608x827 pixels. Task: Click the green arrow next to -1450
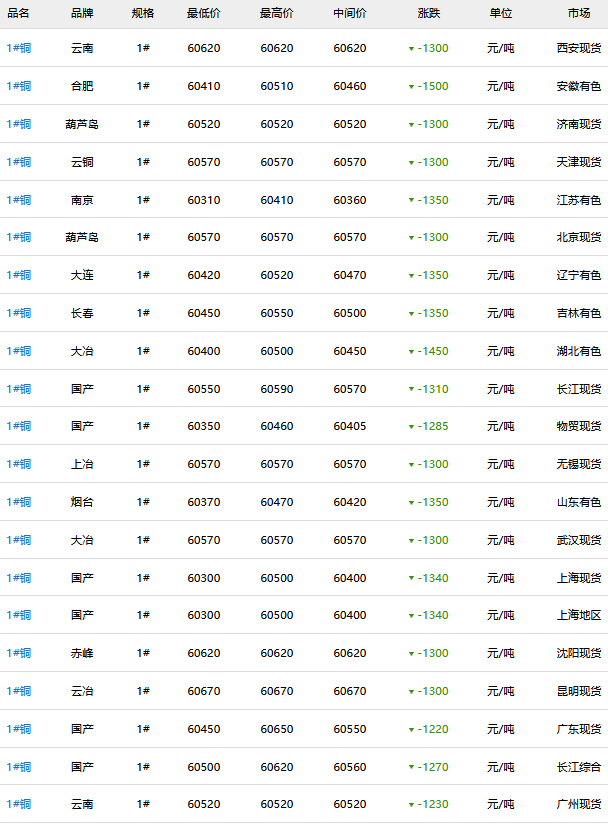(x=411, y=352)
